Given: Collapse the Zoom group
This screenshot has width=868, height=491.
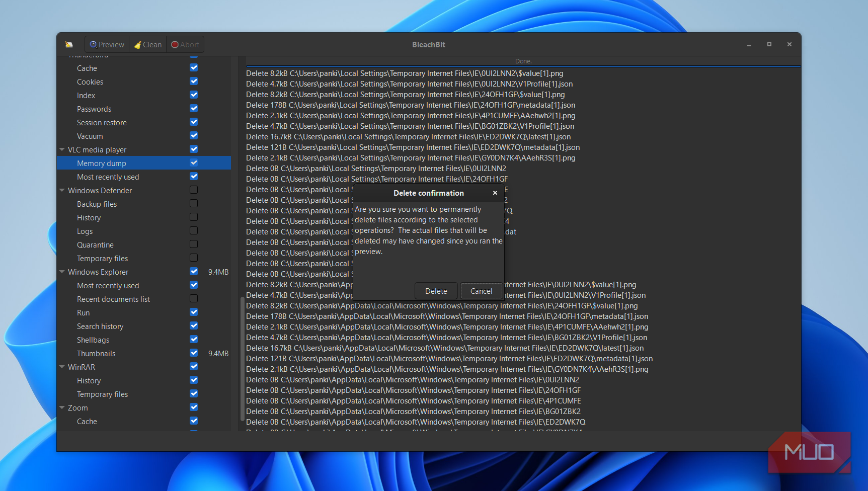Looking at the screenshot, I should point(62,407).
